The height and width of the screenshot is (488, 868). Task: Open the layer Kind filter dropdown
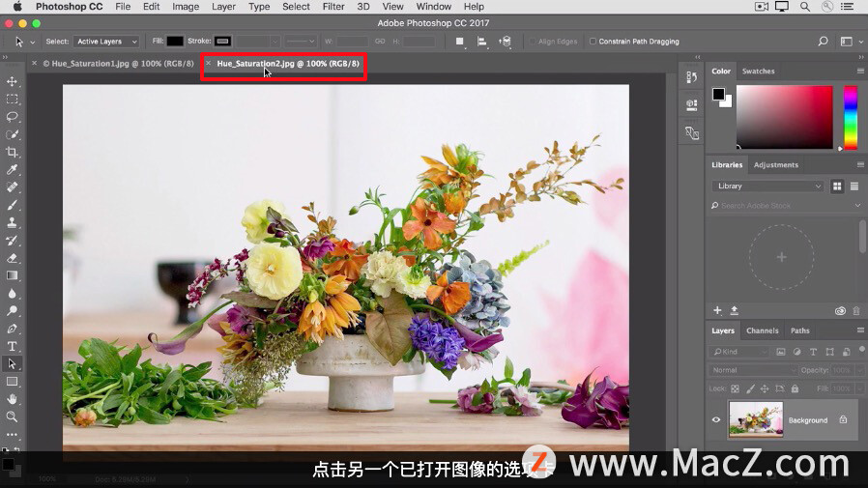pos(739,352)
